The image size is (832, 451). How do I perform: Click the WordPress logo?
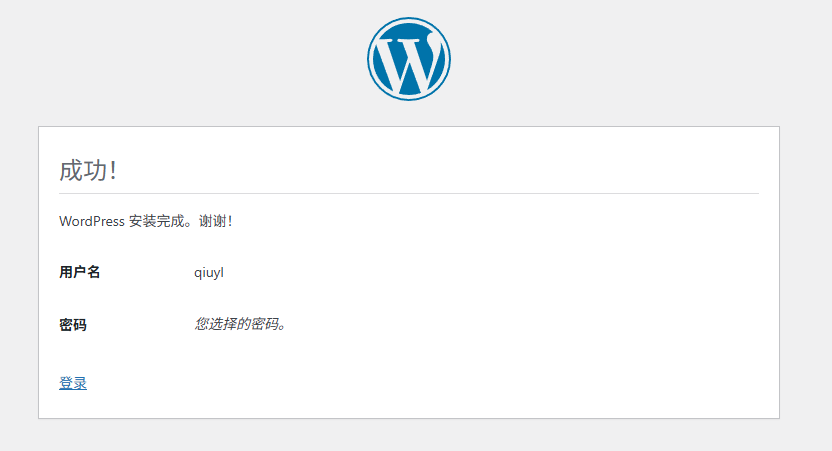(409, 59)
